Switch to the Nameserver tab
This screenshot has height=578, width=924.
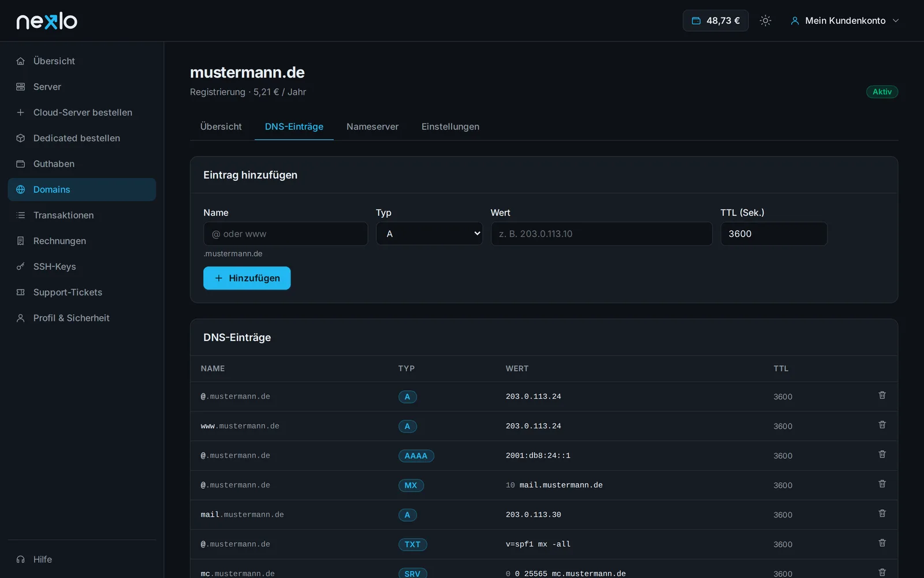(x=372, y=127)
